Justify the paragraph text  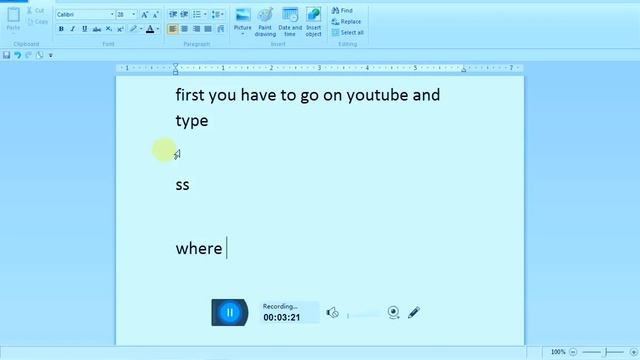point(208,29)
